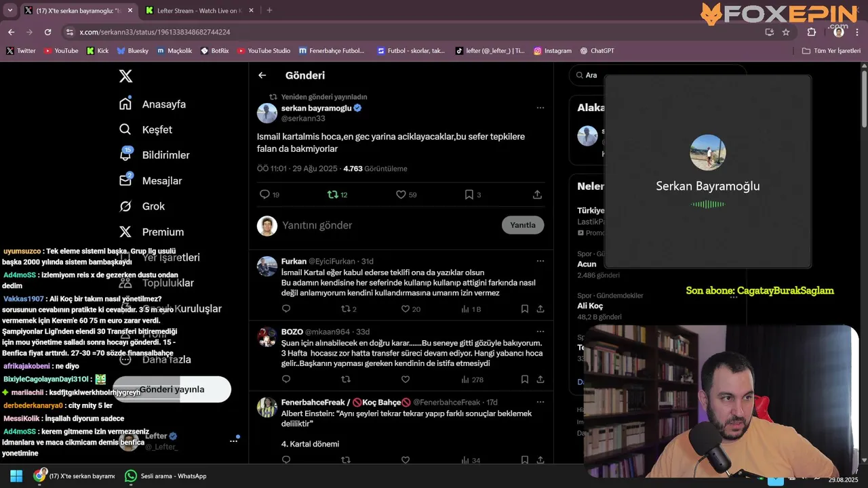Open the tab search dropdown
Viewport: 868px width, 488px height.
(9, 10)
